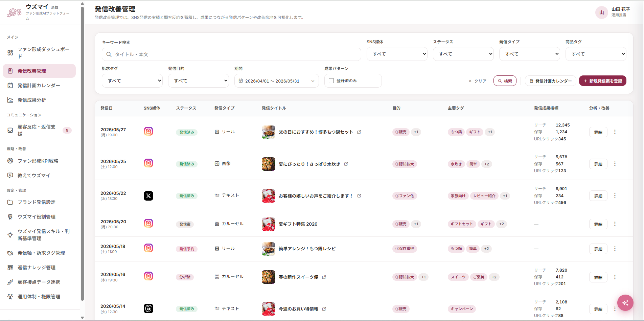Click the もつ鍋 tag in 2026/05/27 row

click(456, 132)
